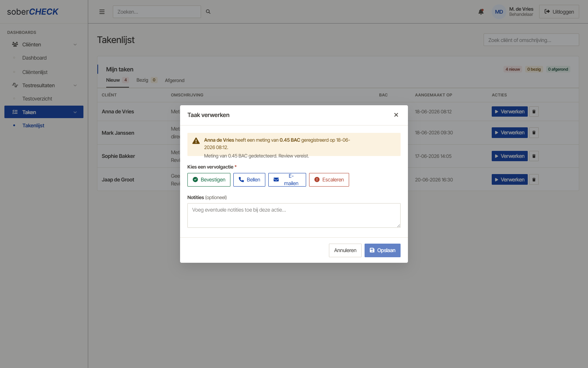Open Takenlijst in the sidebar
Image resolution: width=588 pixels, height=368 pixels.
click(x=33, y=125)
